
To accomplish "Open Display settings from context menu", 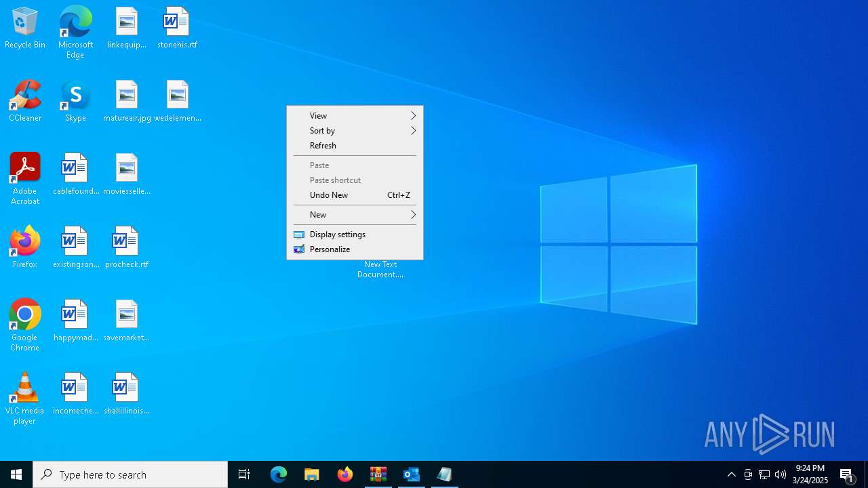I will pyautogui.click(x=355, y=235).
